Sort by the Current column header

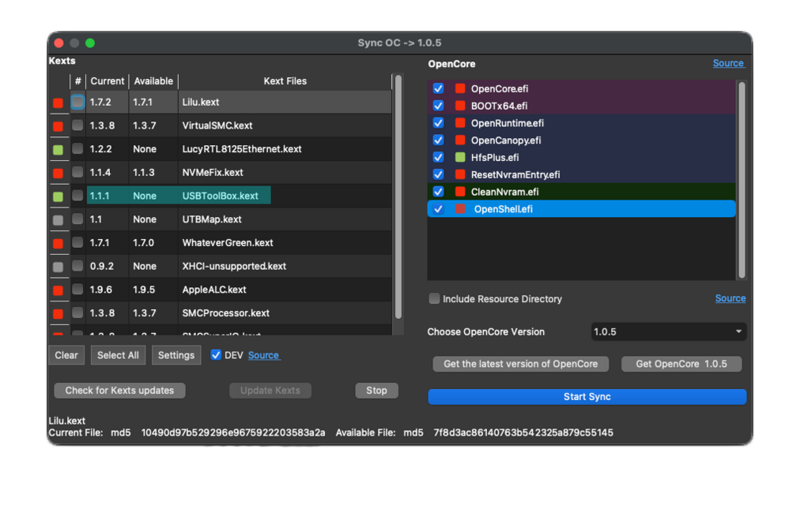pyautogui.click(x=107, y=81)
